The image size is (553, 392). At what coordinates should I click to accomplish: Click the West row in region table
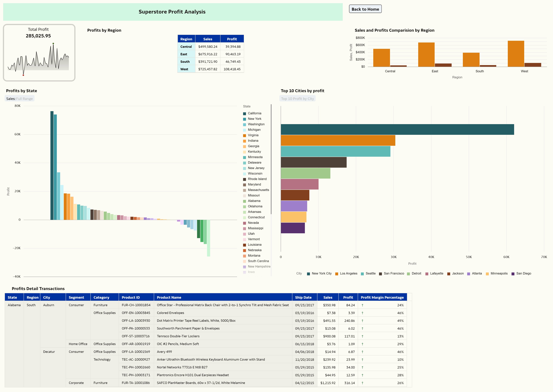pyautogui.click(x=184, y=69)
